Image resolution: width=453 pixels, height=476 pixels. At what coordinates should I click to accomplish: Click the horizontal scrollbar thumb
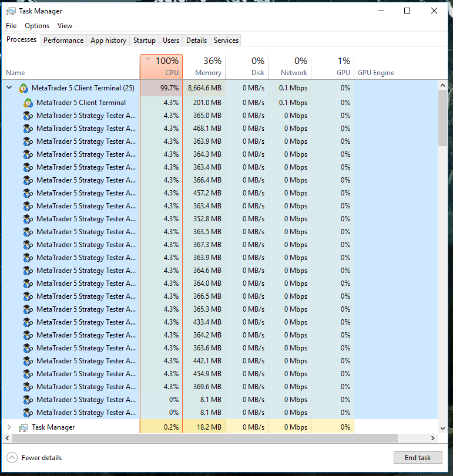click(x=205, y=438)
